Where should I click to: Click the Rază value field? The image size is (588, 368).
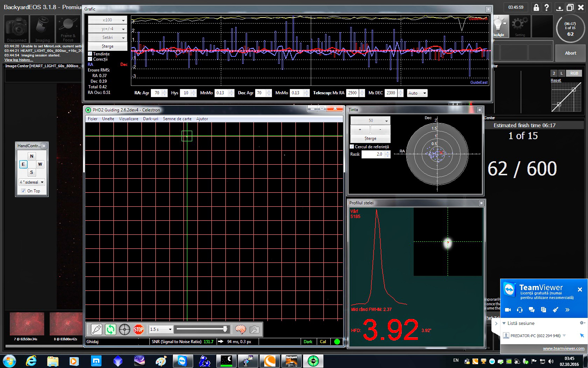(373, 154)
